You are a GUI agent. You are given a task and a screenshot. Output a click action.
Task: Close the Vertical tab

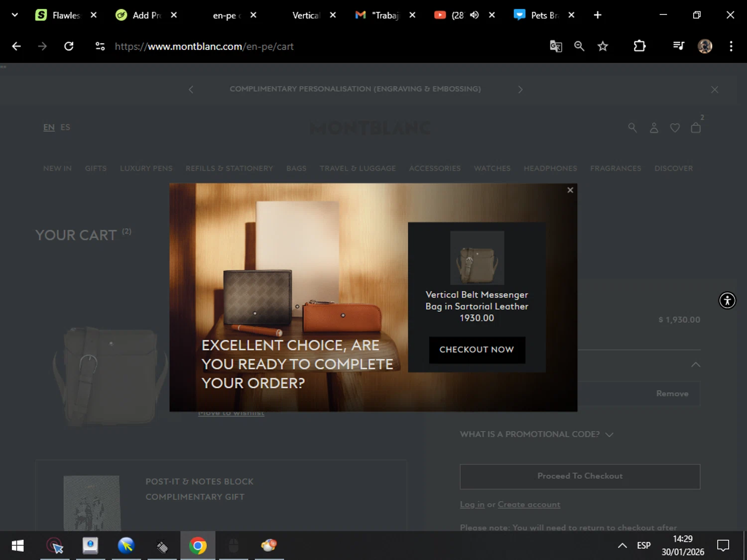(333, 15)
